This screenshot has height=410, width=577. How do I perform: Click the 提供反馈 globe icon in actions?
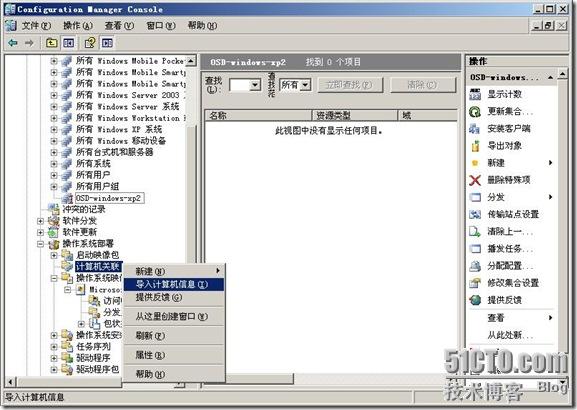[x=475, y=300]
